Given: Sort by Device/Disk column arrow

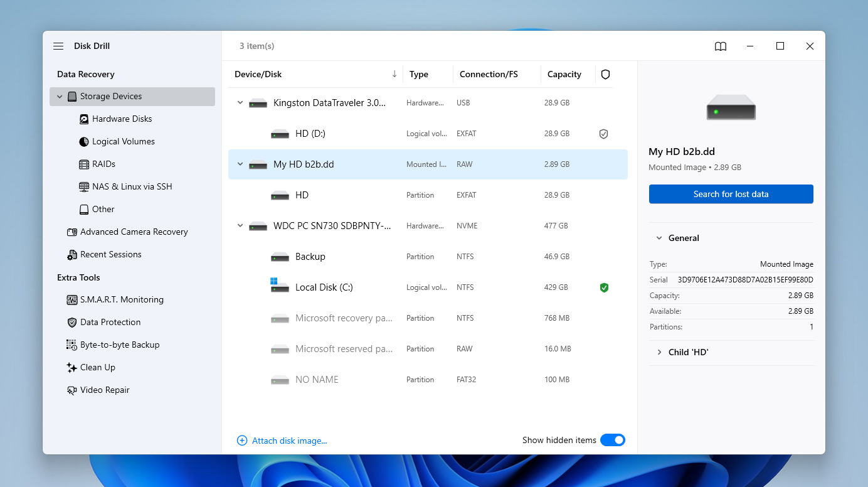Looking at the screenshot, I should [x=394, y=74].
